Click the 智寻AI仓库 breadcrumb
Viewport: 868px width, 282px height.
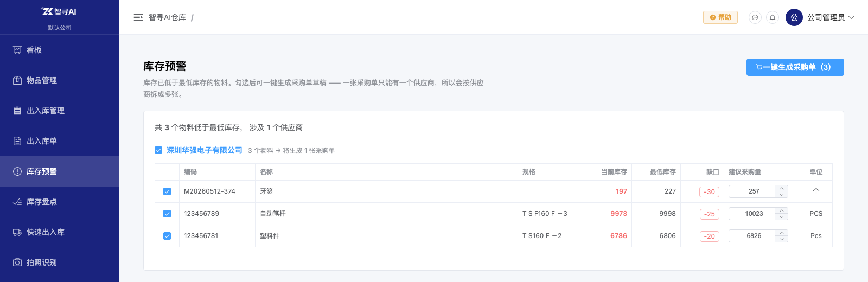(x=167, y=17)
